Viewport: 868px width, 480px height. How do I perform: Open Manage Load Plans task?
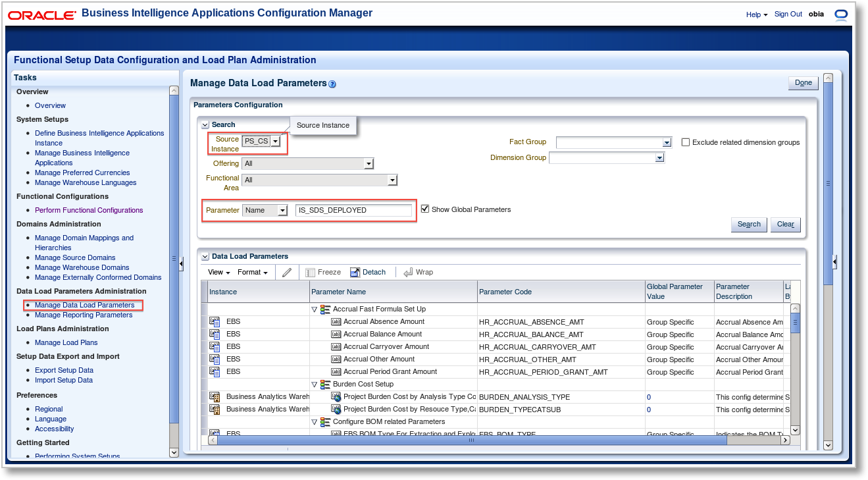[x=66, y=342]
